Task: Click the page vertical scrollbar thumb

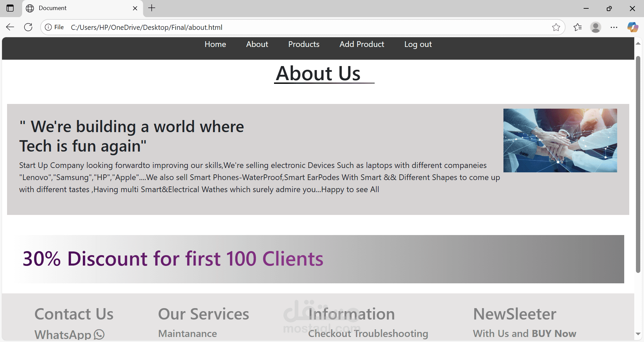Action: click(638, 164)
